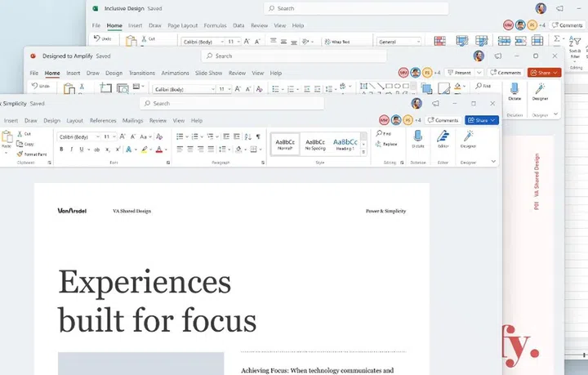588x375 pixels.
Task: Click the Share button in Word
Action: point(482,120)
